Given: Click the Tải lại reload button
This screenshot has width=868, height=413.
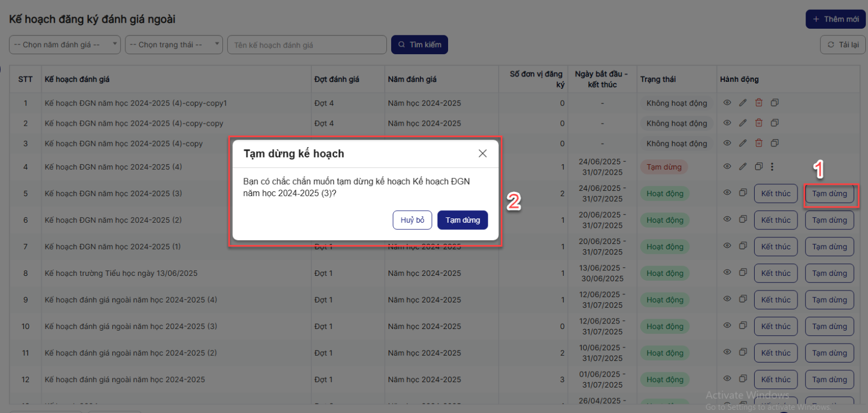Looking at the screenshot, I should [x=843, y=44].
